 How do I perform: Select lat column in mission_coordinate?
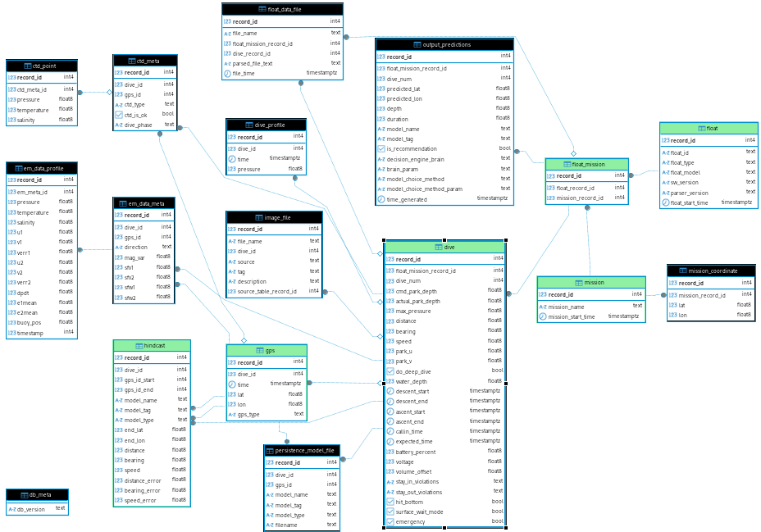[x=710, y=305]
